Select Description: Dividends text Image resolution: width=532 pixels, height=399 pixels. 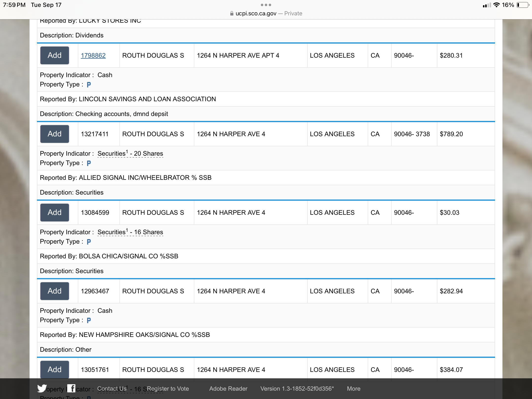[x=72, y=35]
